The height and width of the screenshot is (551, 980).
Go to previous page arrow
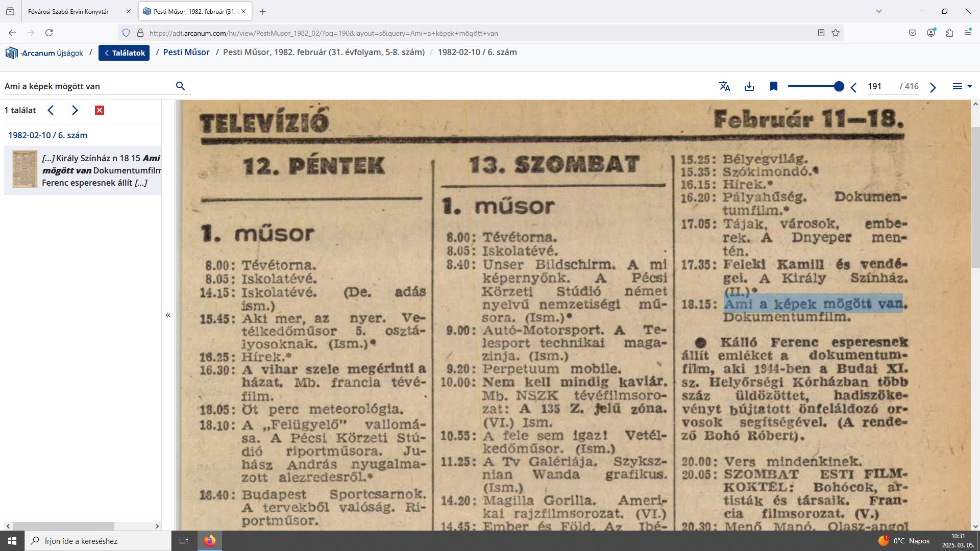point(853,87)
